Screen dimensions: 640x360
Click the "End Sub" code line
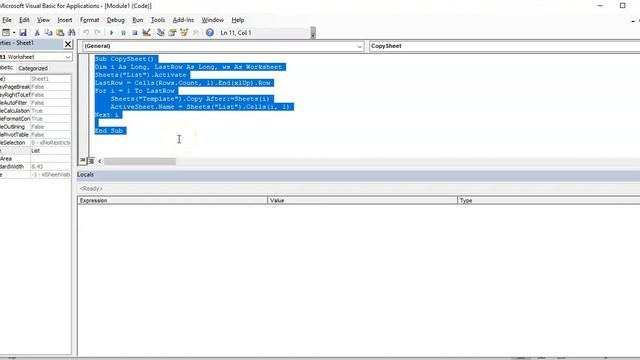(109, 131)
